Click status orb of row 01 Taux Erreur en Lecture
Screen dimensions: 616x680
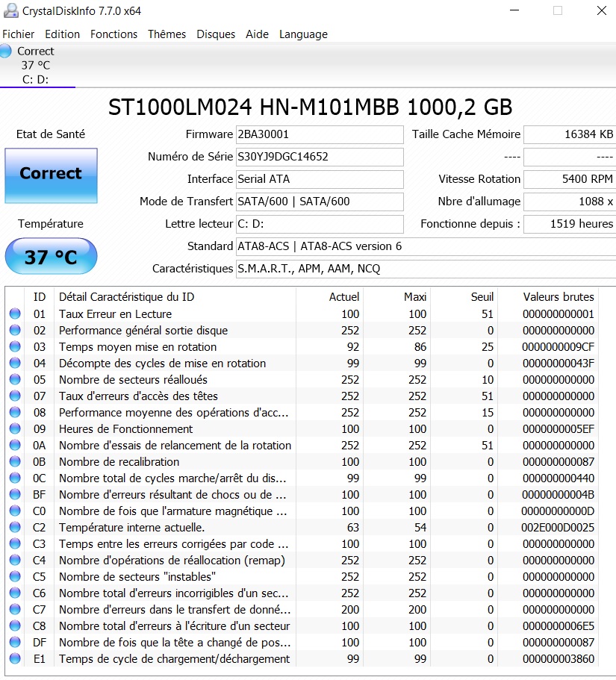[x=15, y=314]
